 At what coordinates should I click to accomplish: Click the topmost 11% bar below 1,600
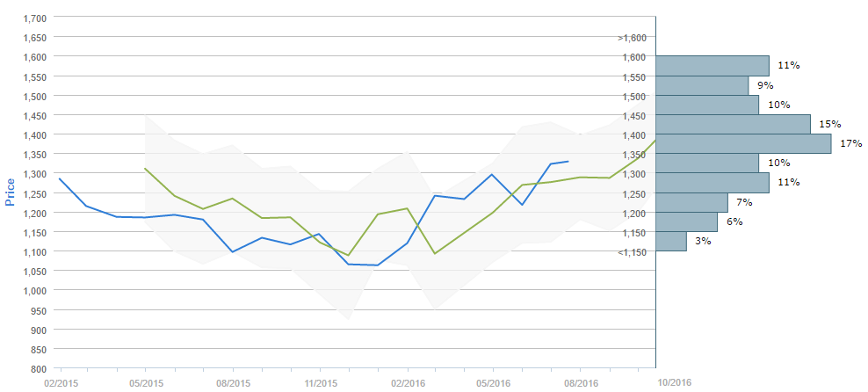pos(712,66)
